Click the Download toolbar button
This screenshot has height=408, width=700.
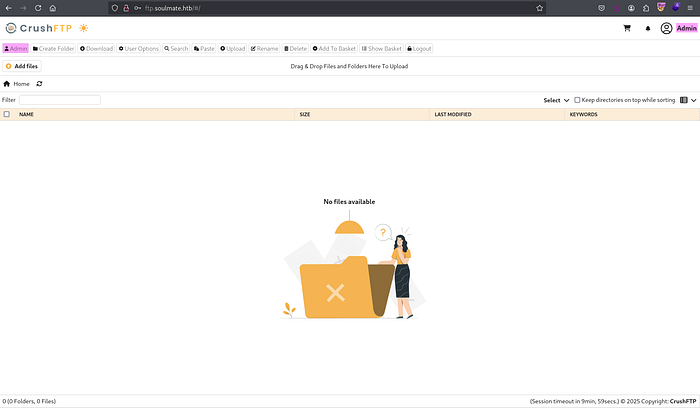(x=96, y=48)
